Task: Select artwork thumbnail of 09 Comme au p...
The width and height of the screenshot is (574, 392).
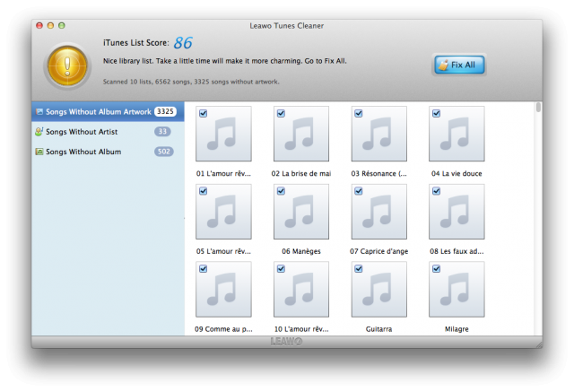Action: (223, 289)
